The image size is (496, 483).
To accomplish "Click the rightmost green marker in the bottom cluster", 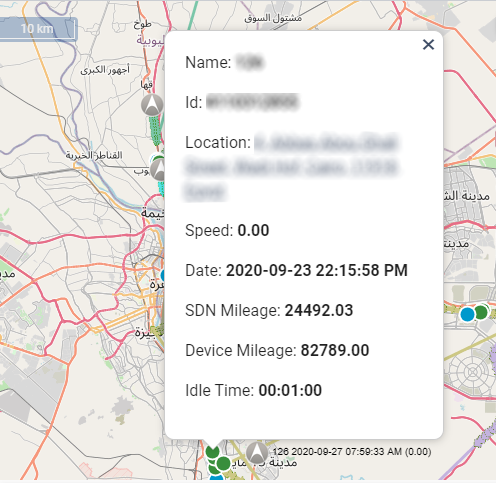I will coord(223,463).
